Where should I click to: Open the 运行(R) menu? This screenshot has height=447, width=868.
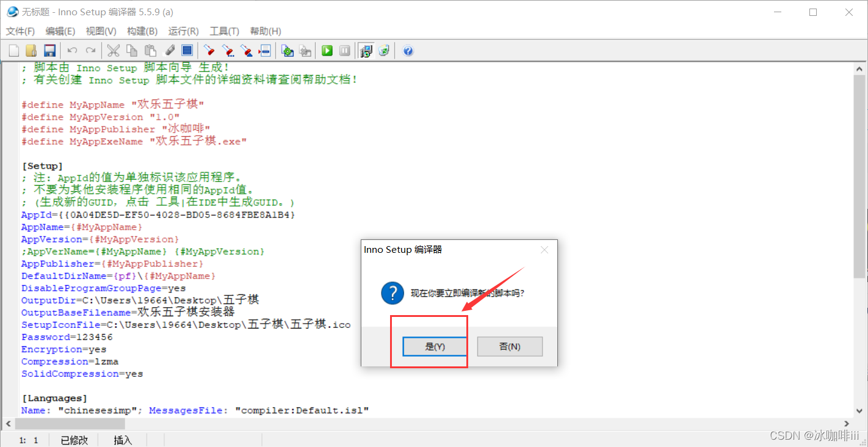coord(183,31)
